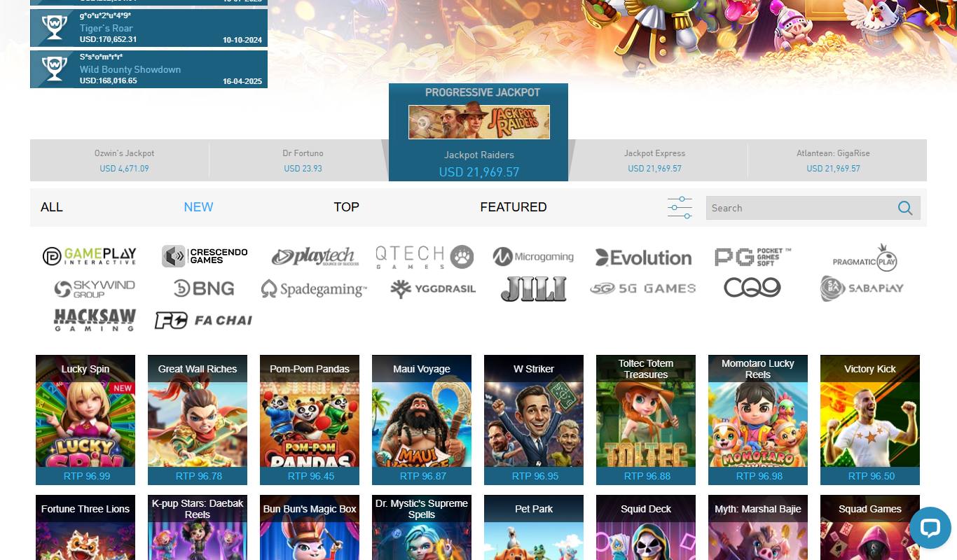Switch to the ALL games tab

[52, 207]
